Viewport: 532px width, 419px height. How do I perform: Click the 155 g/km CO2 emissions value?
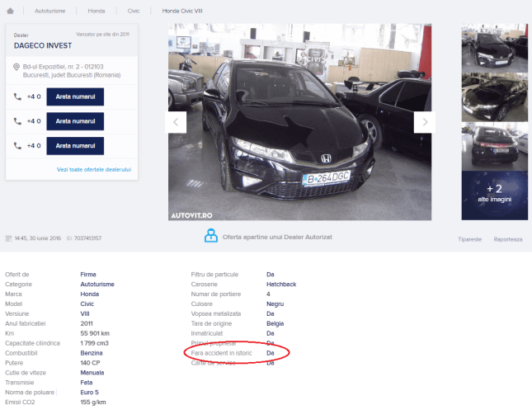click(93, 403)
